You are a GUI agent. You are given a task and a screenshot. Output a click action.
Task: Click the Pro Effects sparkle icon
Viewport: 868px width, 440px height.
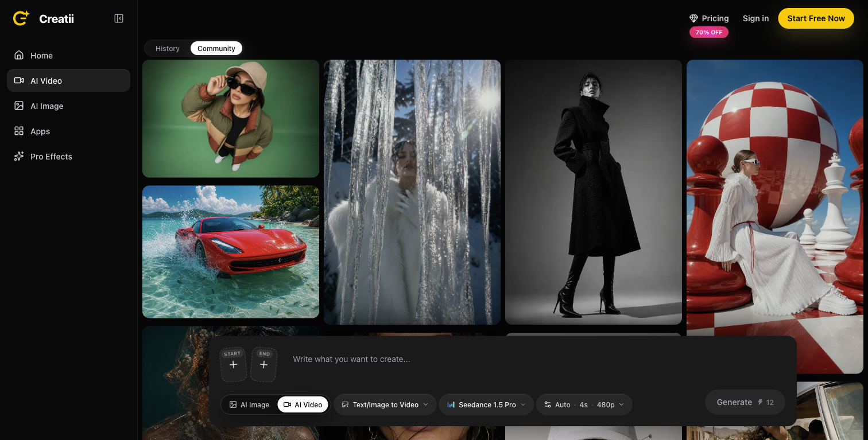tap(19, 156)
